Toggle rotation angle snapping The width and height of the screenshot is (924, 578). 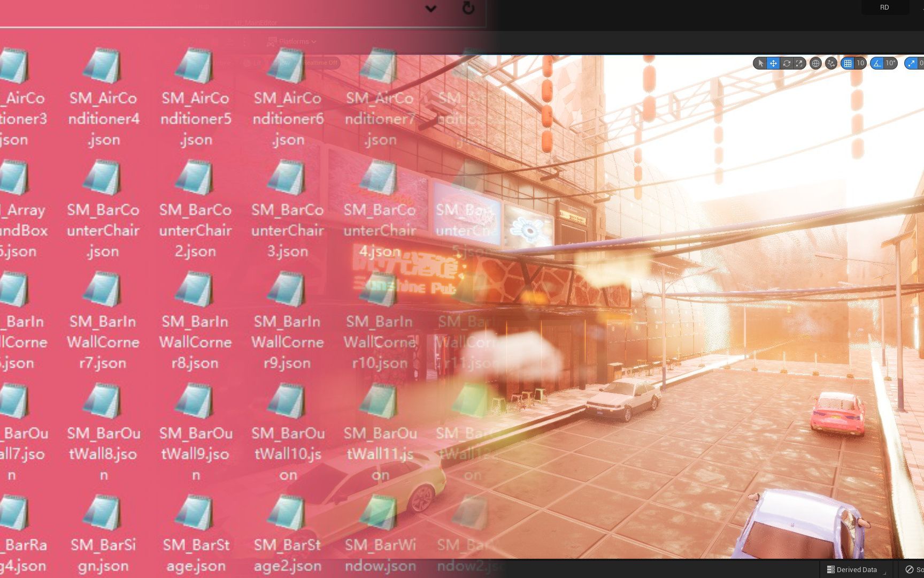point(877,63)
